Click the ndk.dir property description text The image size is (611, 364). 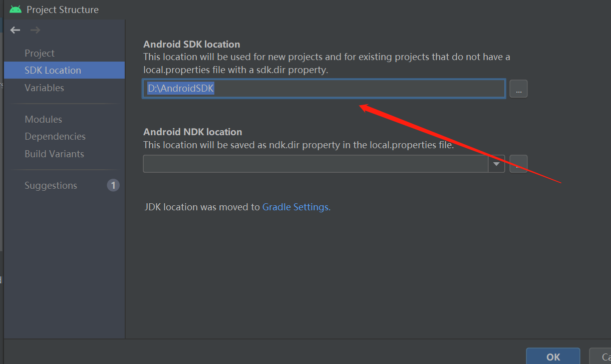[x=298, y=145]
